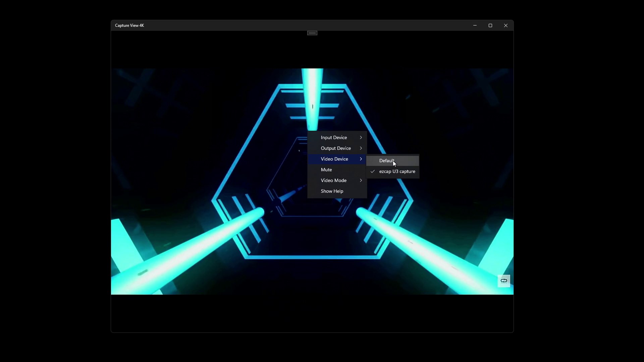Close the Capture View 4K window
Image resolution: width=644 pixels, height=362 pixels.
[x=505, y=25]
